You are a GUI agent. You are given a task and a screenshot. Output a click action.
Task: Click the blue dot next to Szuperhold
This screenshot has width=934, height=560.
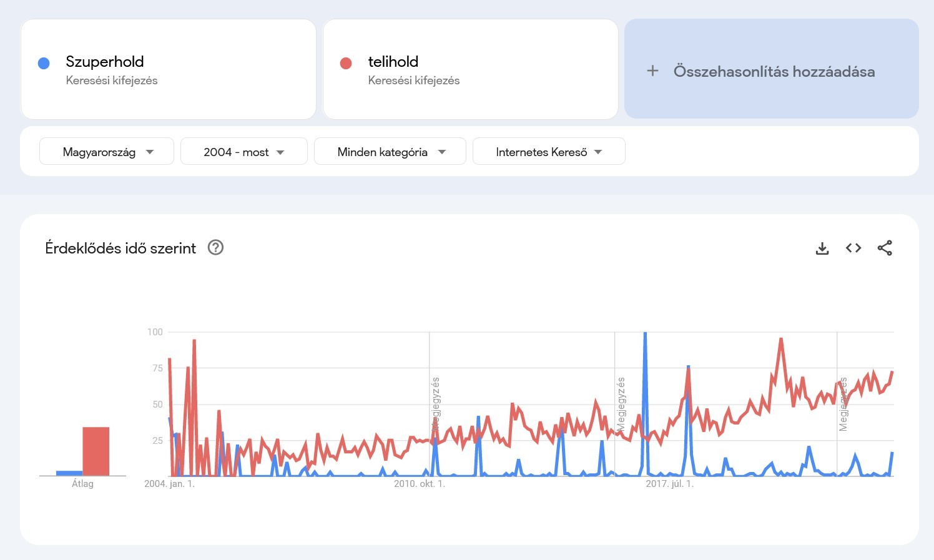[44, 63]
